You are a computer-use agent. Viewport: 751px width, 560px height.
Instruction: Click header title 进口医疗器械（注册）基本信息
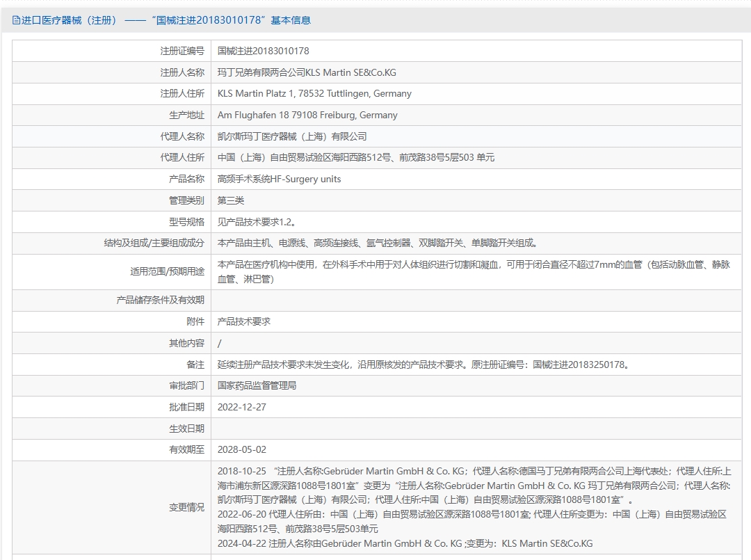pos(165,20)
